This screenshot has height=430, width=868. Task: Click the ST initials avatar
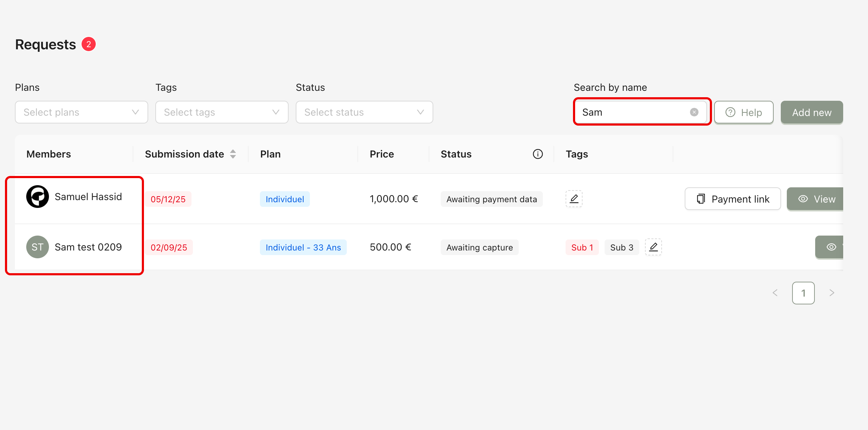[38, 247]
